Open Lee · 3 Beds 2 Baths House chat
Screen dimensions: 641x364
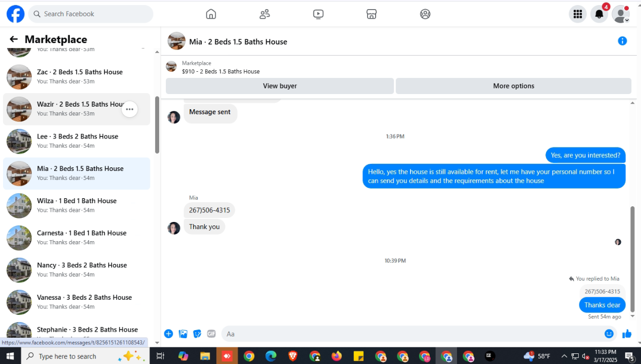[x=77, y=141]
